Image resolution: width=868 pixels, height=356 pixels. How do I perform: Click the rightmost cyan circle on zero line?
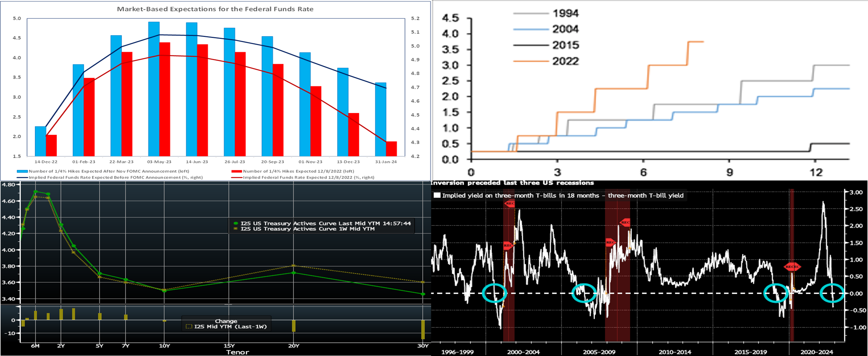click(832, 293)
